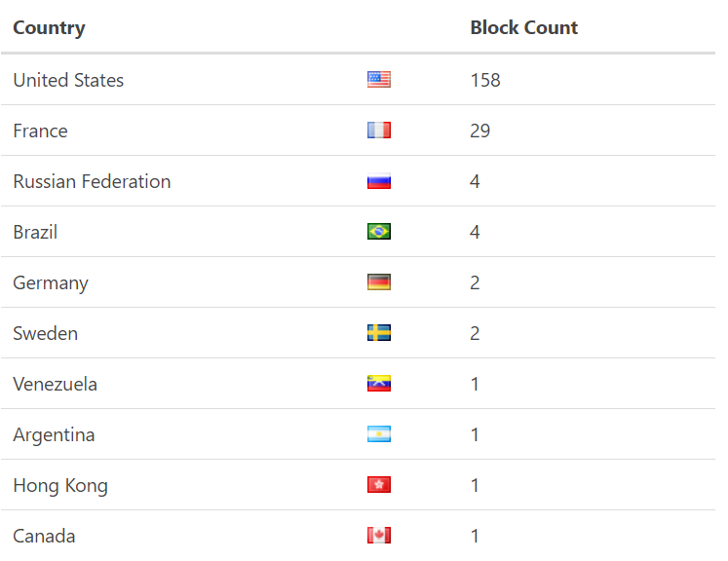The height and width of the screenshot is (561, 728).
Task: Click the Sweden flag icon
Action: [x=379, y=333]
